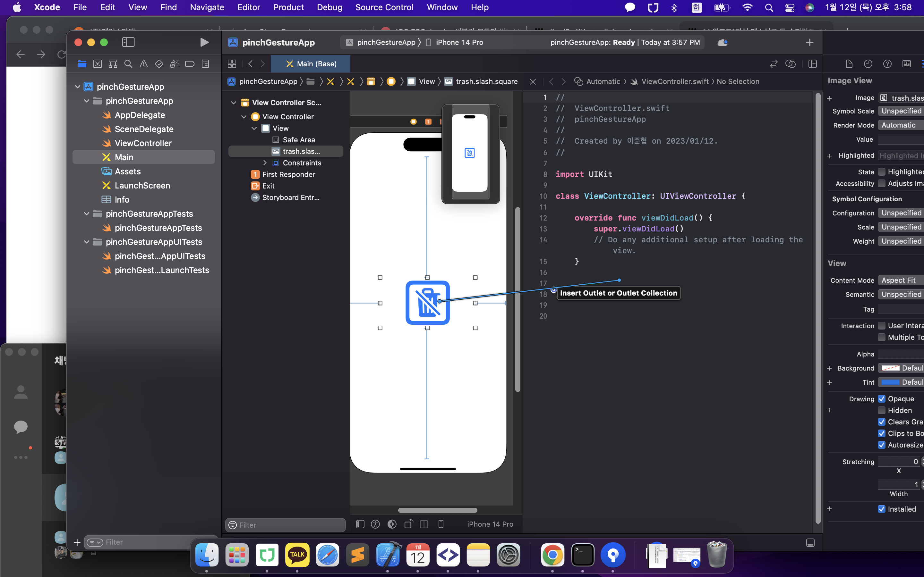
Task: Toggle the navigator sidebar icon
Action: [x=128, y=42]
